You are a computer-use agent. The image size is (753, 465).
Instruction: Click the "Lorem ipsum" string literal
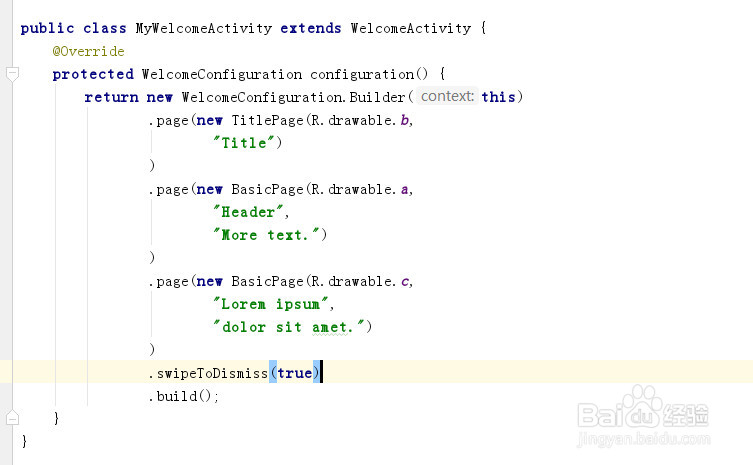tap(271, 305)
